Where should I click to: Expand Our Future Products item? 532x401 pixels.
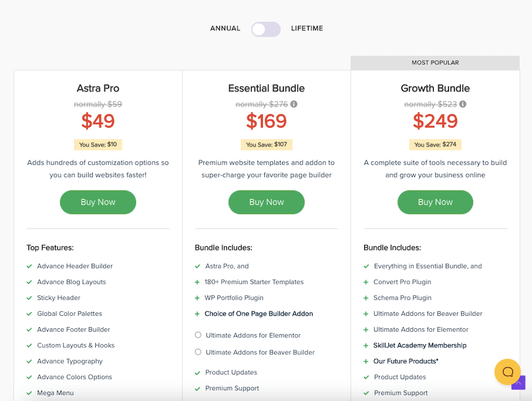[x=406, y=361]
